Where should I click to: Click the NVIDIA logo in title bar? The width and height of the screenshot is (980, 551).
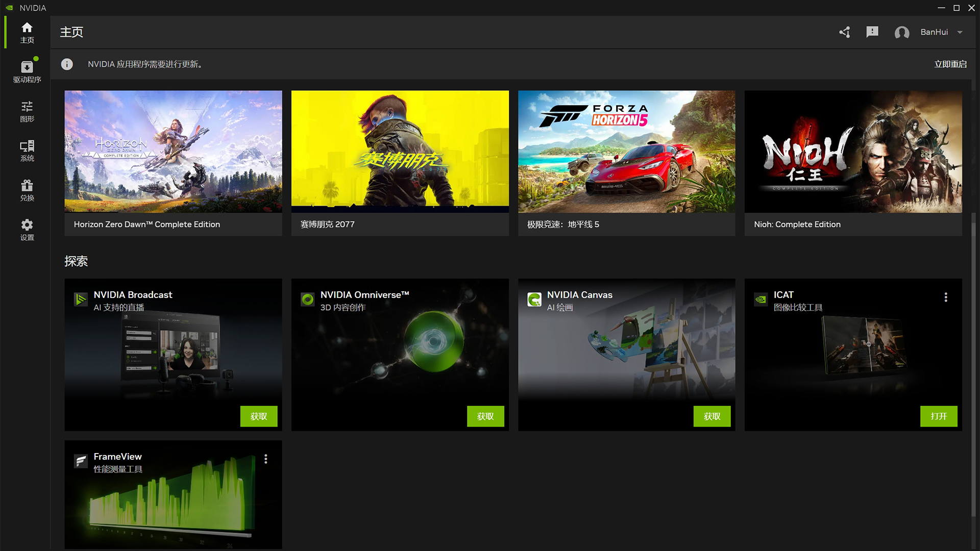click(10, 8)
